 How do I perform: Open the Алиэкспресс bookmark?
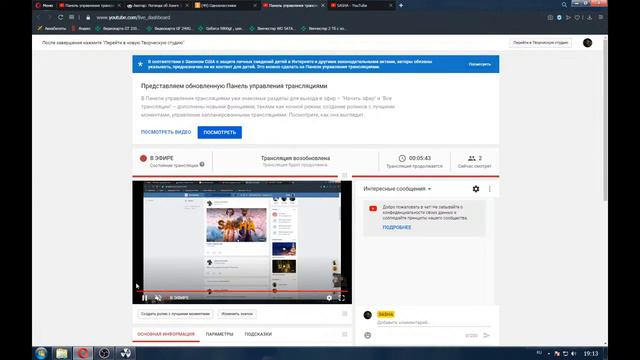click(51, 29)
